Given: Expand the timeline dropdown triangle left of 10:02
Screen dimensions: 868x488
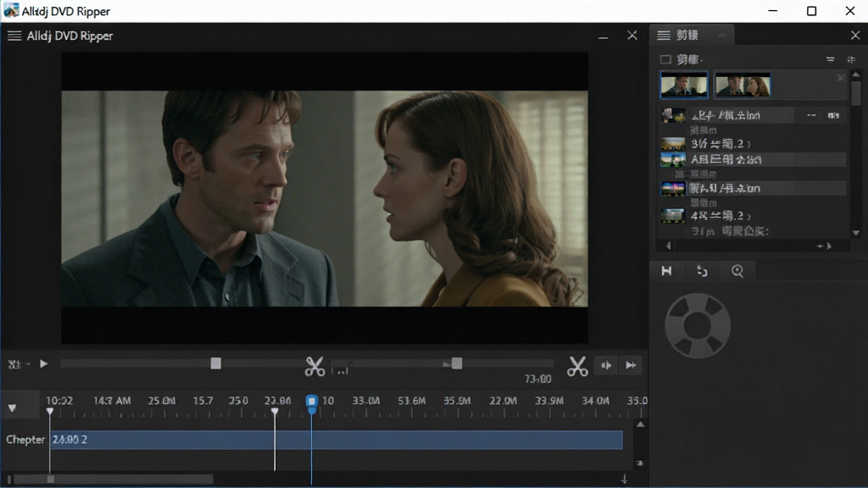Looking at the screenshot, I should (12, 408).
